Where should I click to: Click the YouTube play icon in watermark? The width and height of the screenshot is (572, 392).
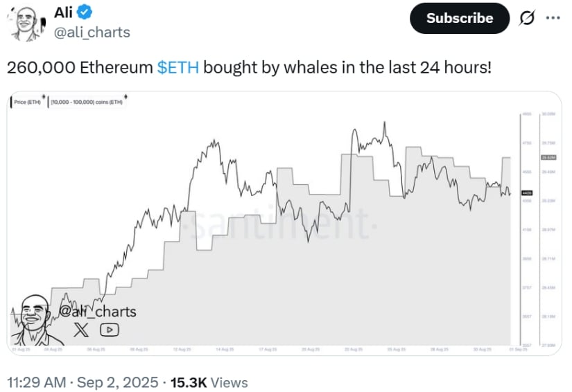coord(110,330)
